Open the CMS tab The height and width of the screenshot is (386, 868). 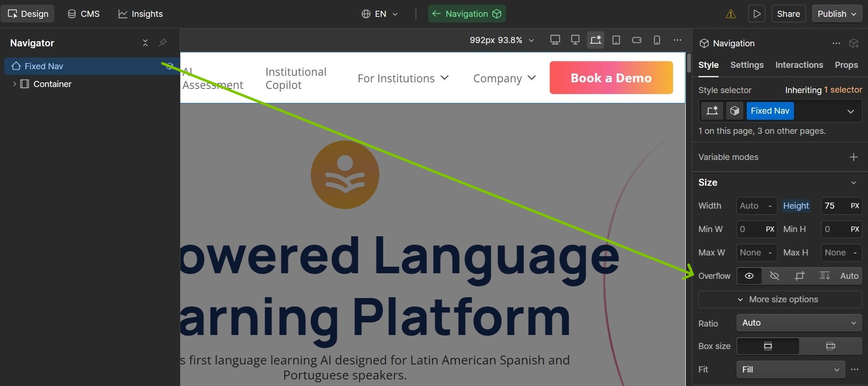[84, 14]
